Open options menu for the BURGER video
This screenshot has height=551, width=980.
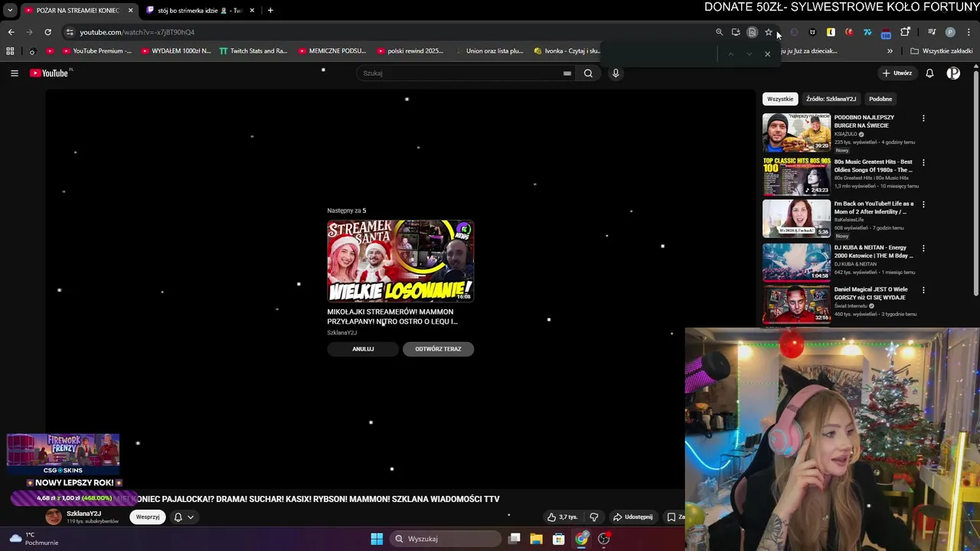(x=923, y=119)
